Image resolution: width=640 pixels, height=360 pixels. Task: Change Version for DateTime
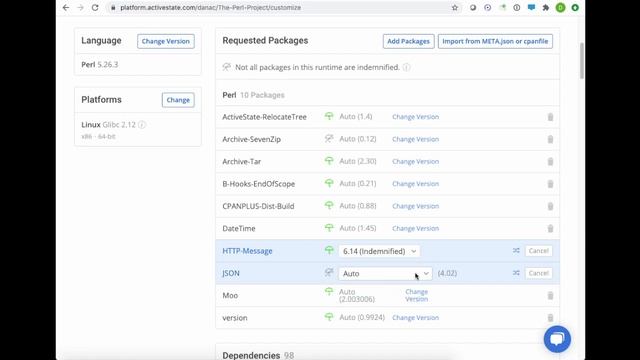click(416, 228)
